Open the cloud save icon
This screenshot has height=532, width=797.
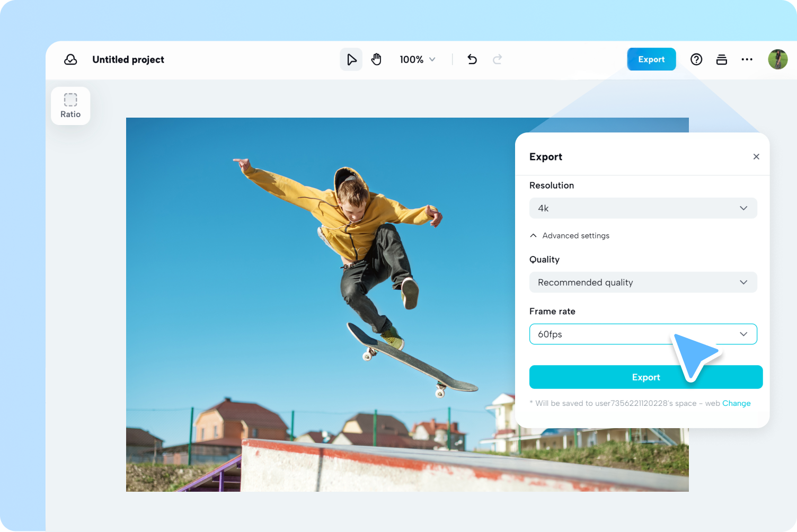click(x=70, y=59)
